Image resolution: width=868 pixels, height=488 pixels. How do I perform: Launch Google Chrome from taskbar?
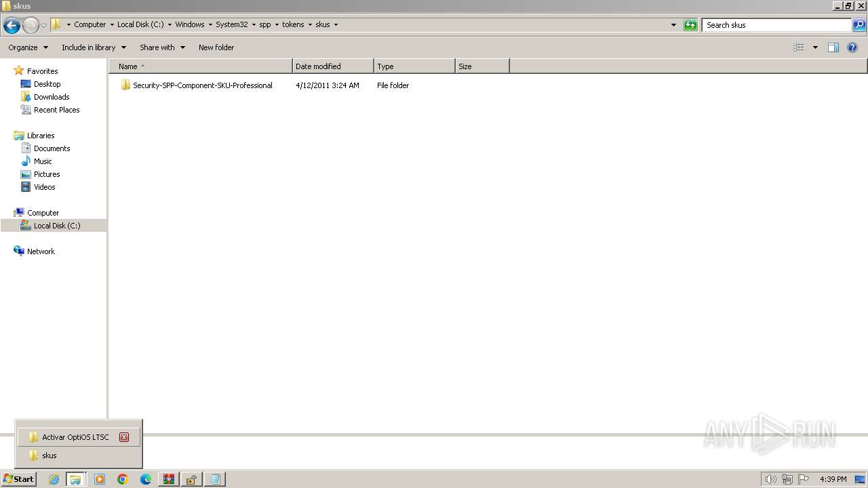123,479
